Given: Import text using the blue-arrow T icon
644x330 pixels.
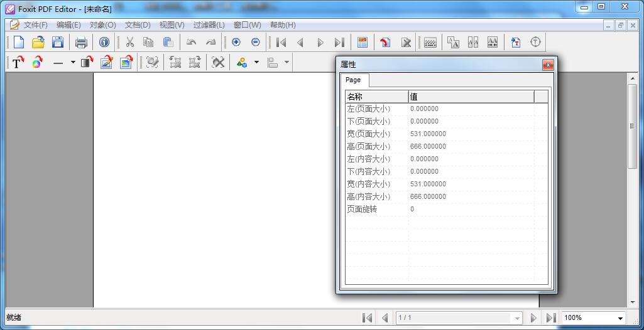Looking at the screenshot, I should pyautogui.click(x=516, y=42).
